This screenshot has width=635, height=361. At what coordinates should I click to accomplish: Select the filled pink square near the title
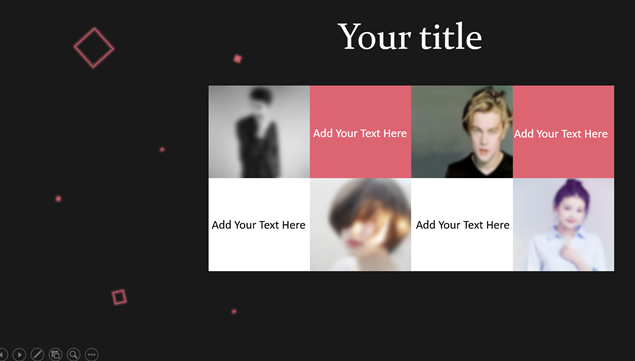(x=238, y=59)
